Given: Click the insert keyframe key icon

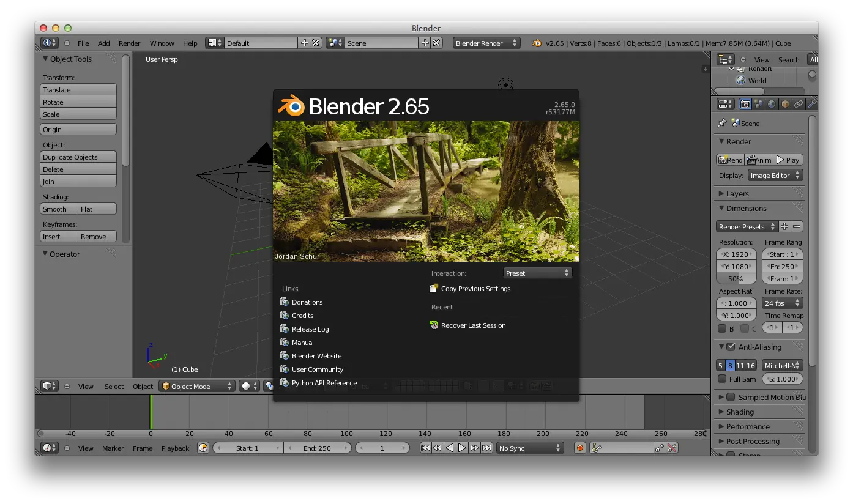Looking at the screenshot, I should 660,448.
